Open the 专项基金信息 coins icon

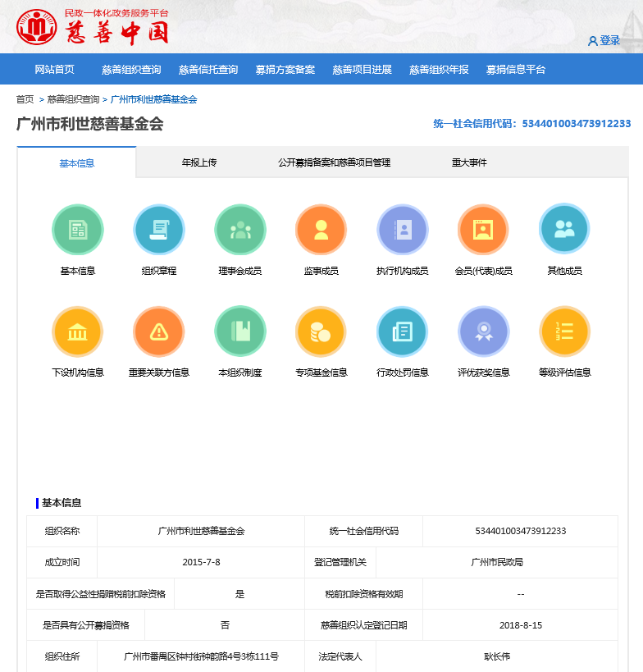(321, 331)
